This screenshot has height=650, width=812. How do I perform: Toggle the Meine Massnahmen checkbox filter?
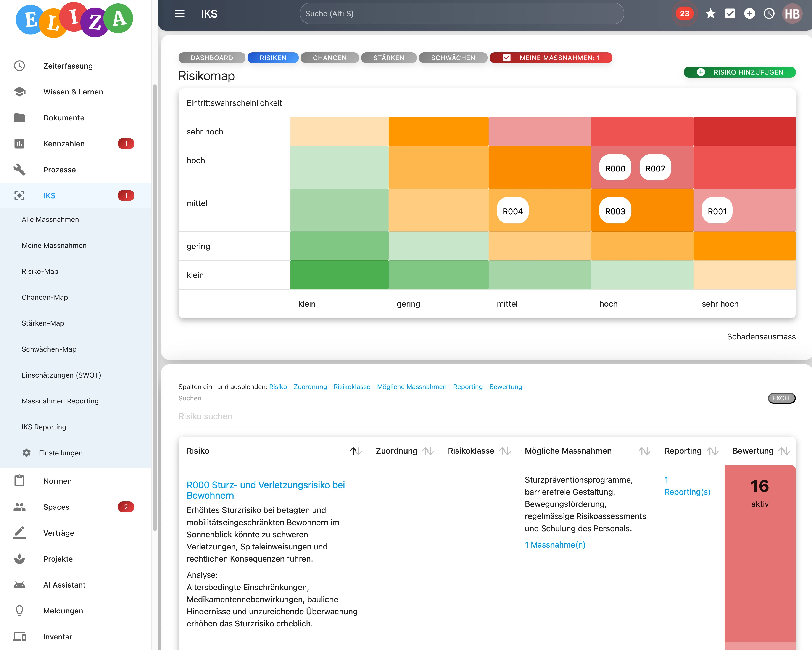click(x=507, y=58)
